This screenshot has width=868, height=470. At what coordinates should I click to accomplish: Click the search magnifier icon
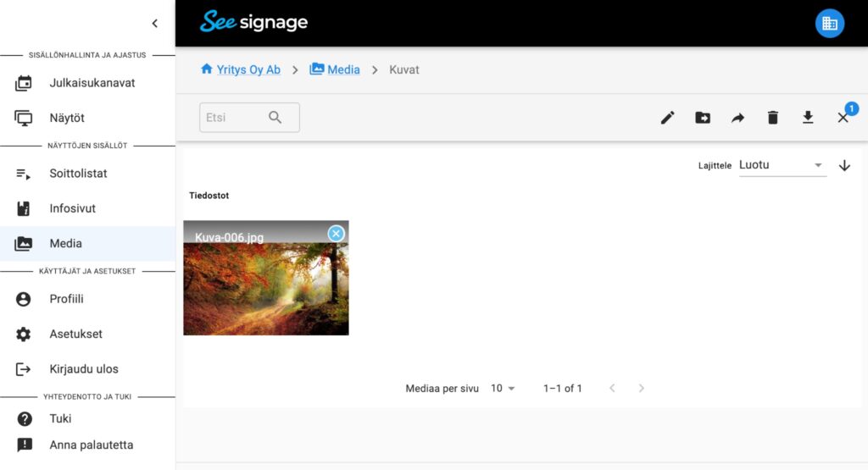(275, 118)
